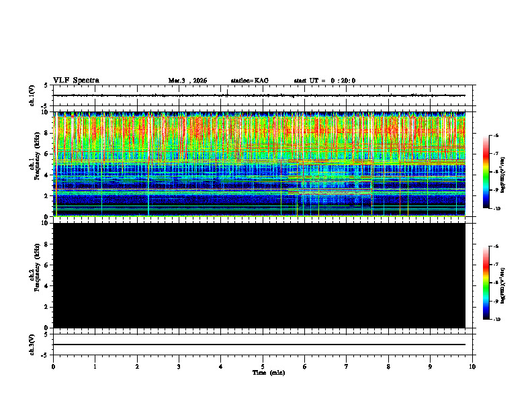Click the "8" kHz tick of ch.2 frequency axis

[46, 244]
